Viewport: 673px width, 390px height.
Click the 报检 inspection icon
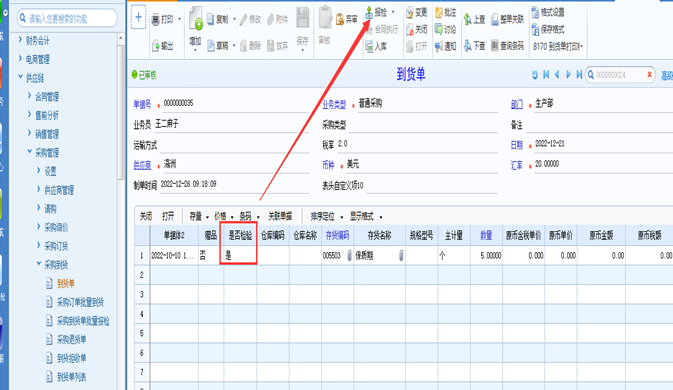click(x=369, y=13)
